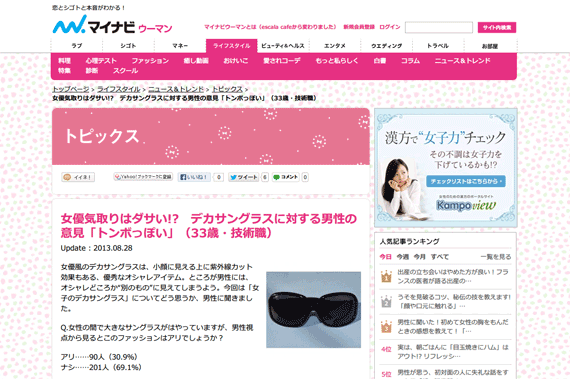Open the ログイン link
This screenshot has width=570, height=379.
390,27
